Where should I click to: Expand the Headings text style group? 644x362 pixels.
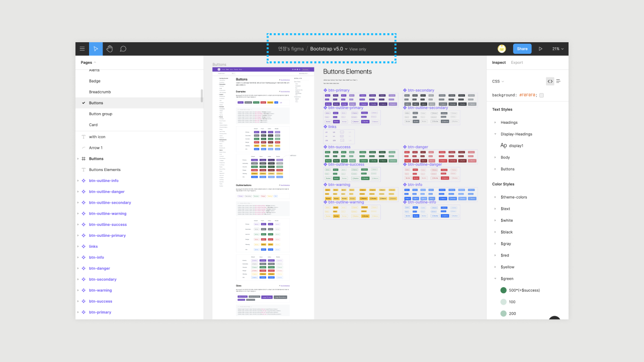coord(495,123)
